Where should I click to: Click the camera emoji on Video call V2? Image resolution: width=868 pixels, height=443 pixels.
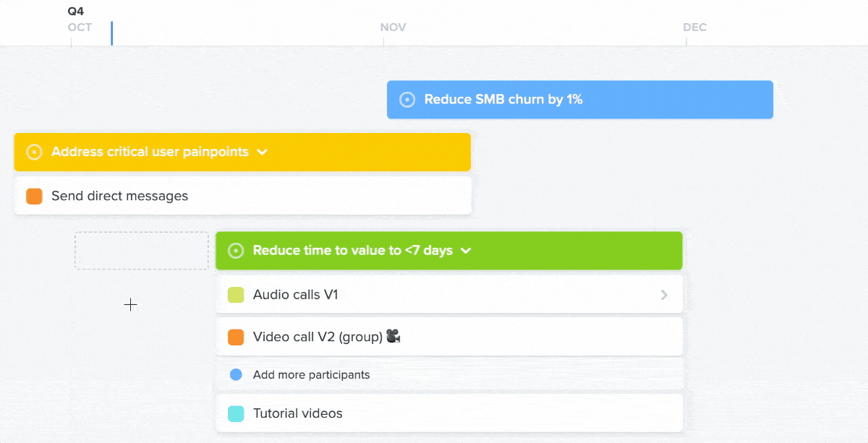[x=393, y=337]
